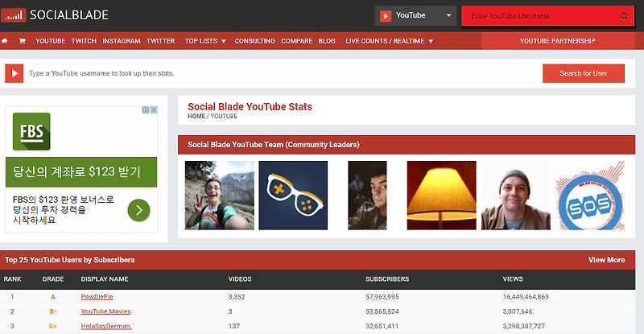Click subscriber count 57,963,995
Viewport: 644px width, 334px height.
[x=382, y=297]
